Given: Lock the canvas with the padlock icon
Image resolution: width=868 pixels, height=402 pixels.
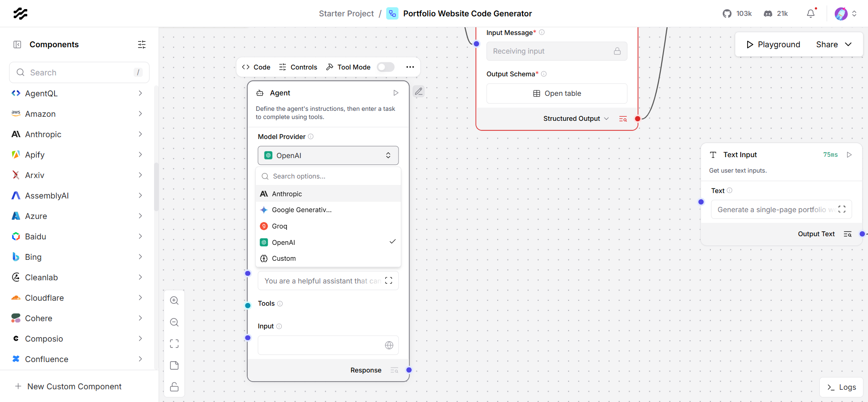Looking at the screenshot, I should point(175,387).
